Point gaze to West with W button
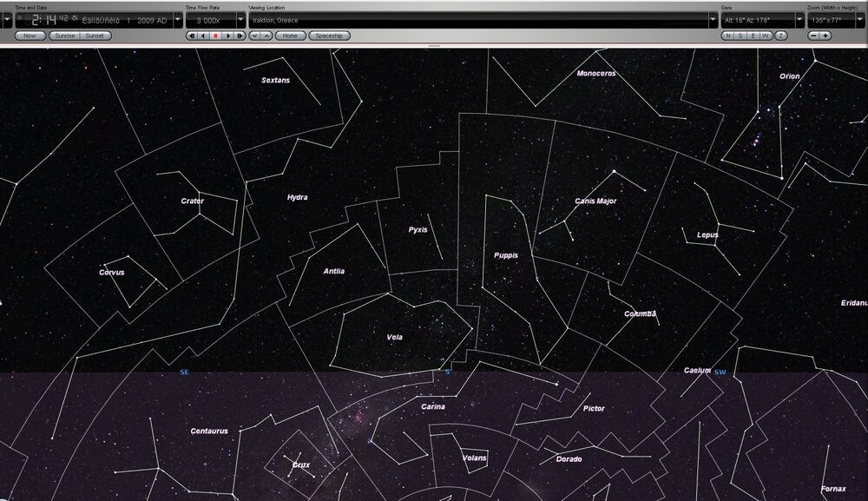This screenshot has width=868, height=501. pyautogui.click(x=766, y=36)
